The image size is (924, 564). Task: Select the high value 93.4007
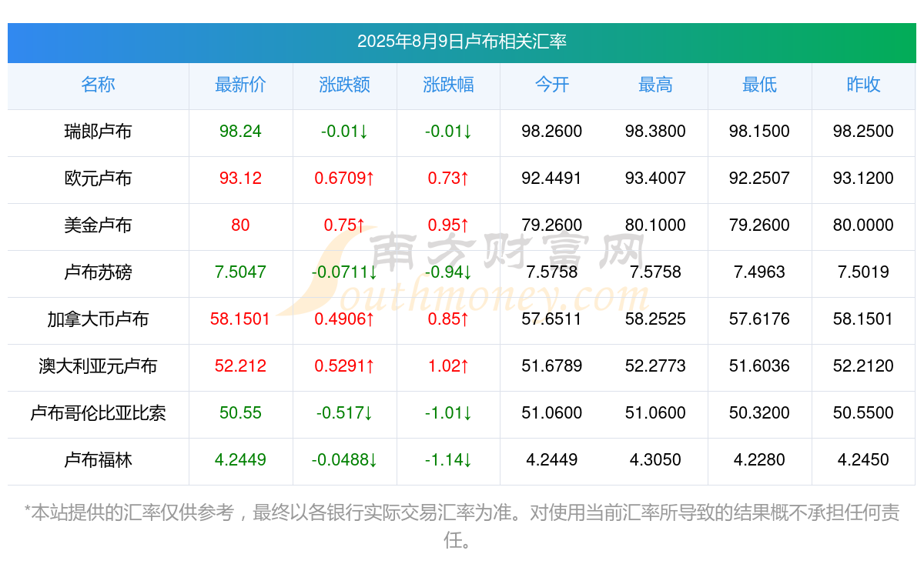tap(655, 179)
